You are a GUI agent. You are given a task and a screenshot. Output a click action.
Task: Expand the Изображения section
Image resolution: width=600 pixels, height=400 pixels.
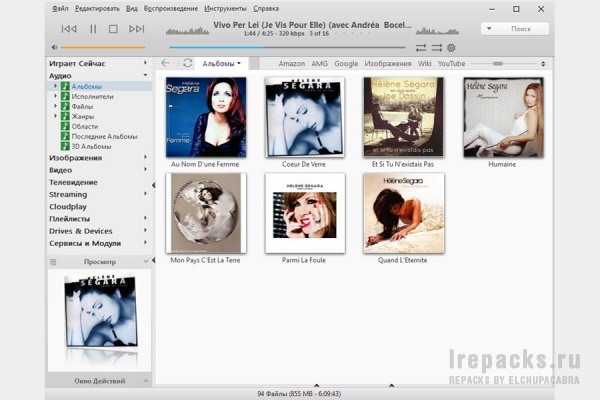pos(145,157)
